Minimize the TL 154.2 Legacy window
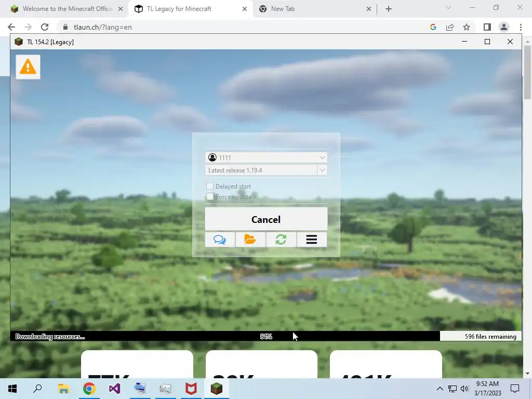 pos(464,42)
